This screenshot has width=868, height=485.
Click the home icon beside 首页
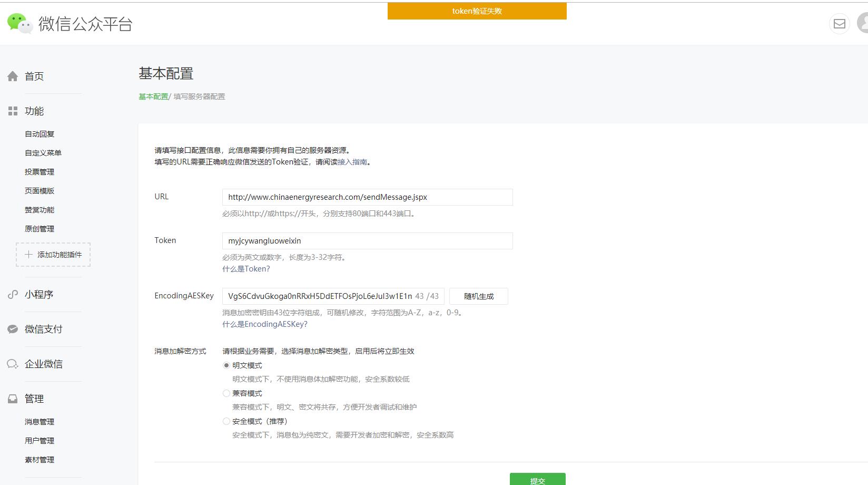(13, 76)
